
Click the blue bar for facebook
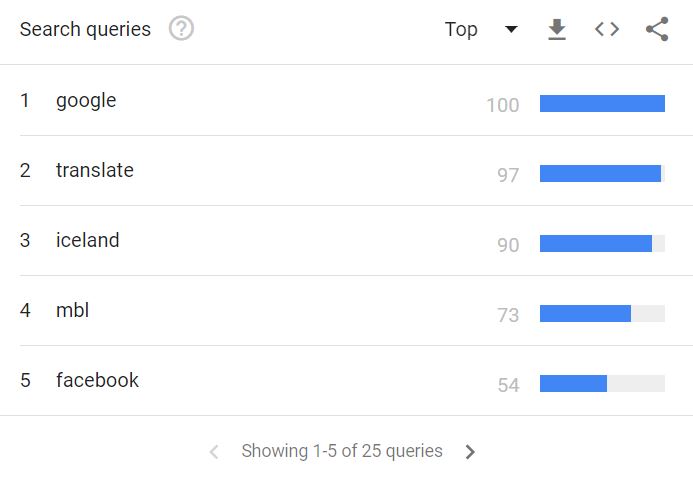573,383
